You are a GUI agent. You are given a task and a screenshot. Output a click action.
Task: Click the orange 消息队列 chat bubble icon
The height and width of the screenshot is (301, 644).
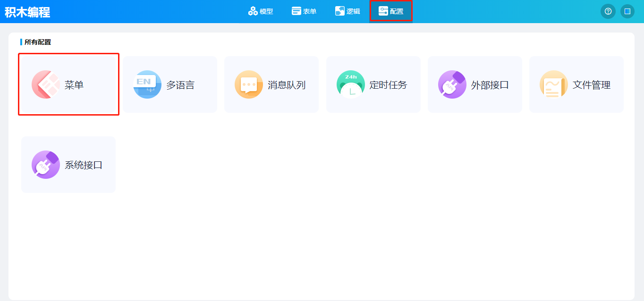[x=249, y=84]
